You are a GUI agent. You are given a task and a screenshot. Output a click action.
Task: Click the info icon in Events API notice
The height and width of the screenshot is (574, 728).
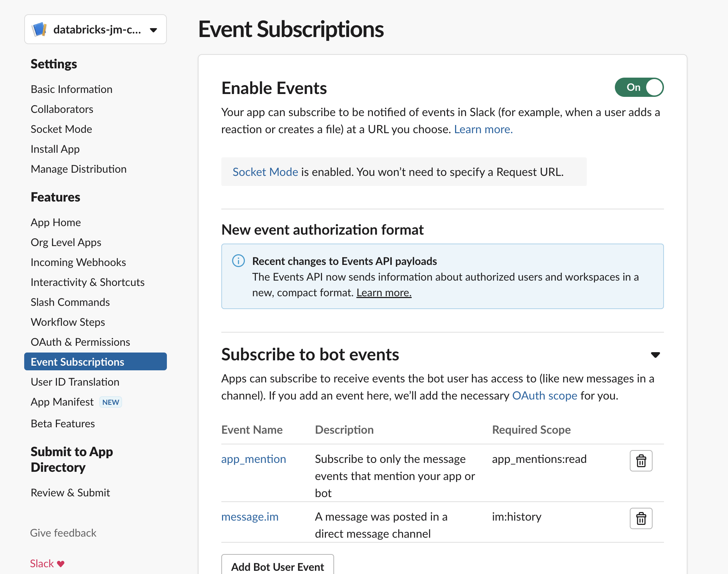(x=238, y=261)
